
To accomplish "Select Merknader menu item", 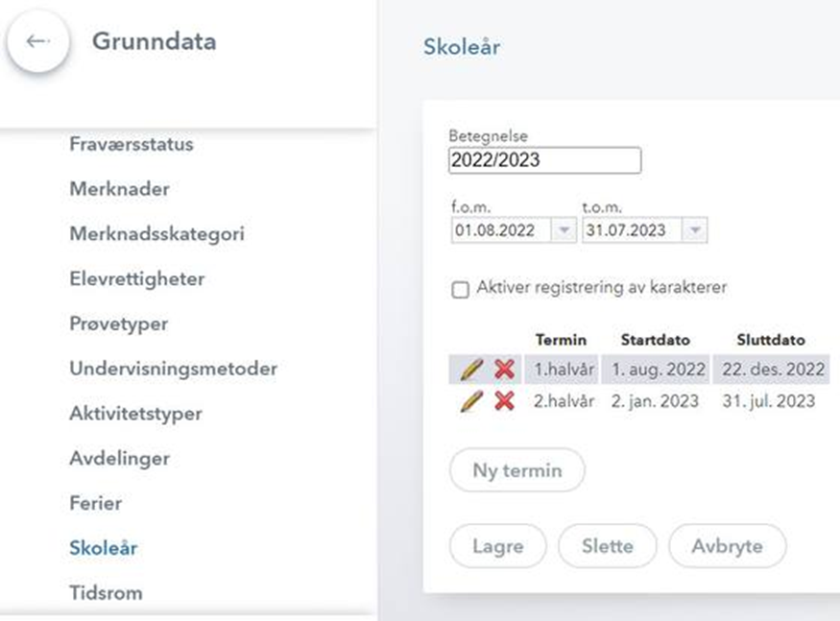I will tap(119, 189).
